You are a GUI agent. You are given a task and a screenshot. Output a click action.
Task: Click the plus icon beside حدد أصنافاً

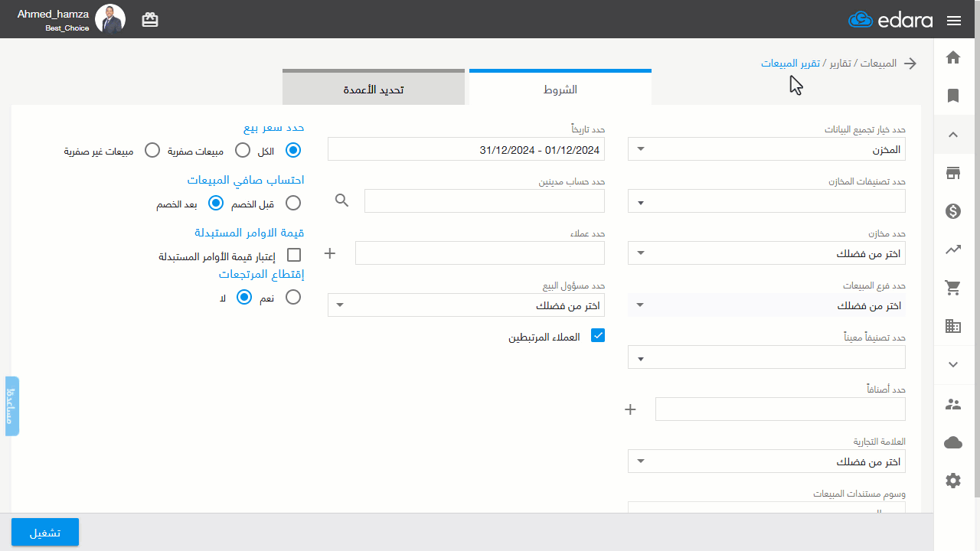[630, 409]
